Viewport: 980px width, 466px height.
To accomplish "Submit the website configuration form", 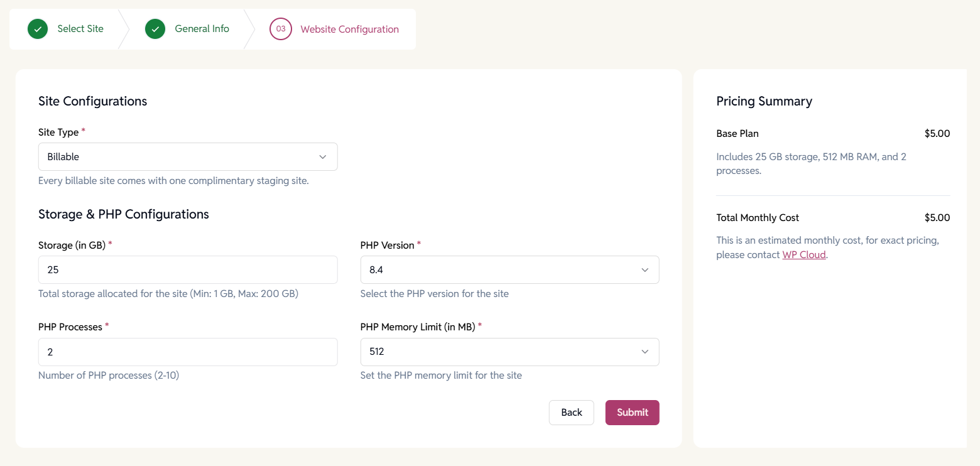I will click(x=632, y=413).
